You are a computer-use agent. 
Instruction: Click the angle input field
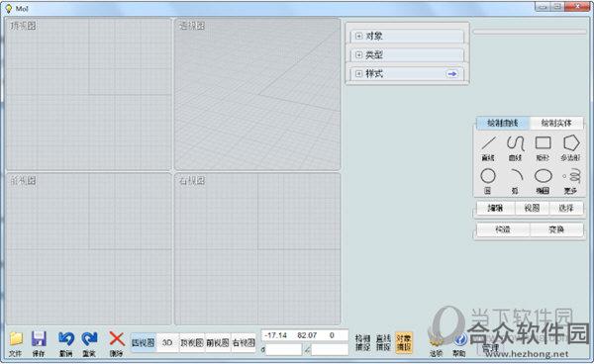[330, 349]
